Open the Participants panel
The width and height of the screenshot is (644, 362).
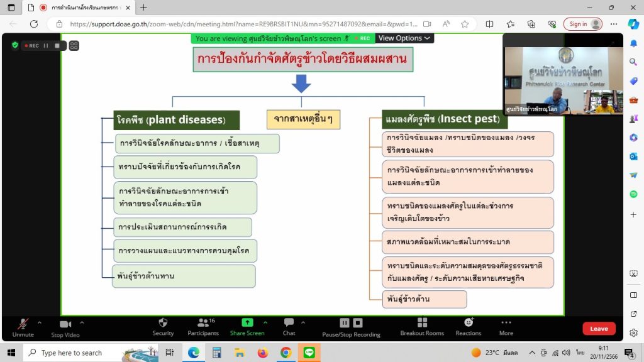(203, 322)
